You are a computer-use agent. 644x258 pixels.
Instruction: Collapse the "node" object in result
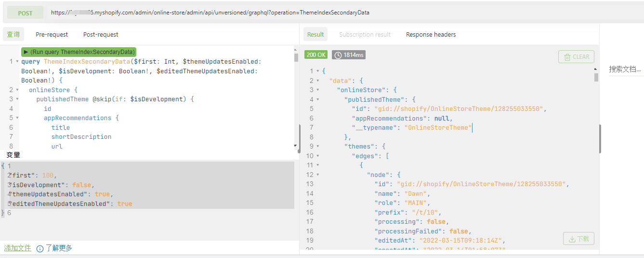pos(318,175)
